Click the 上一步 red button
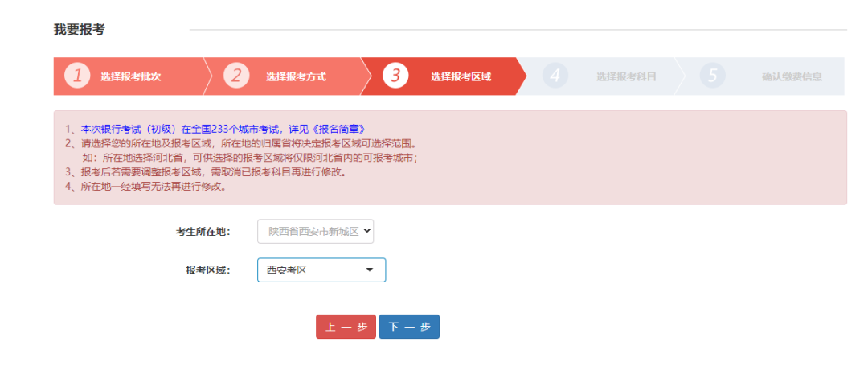Viewport: 868px width, 379px height. click(x=346, y=327)
